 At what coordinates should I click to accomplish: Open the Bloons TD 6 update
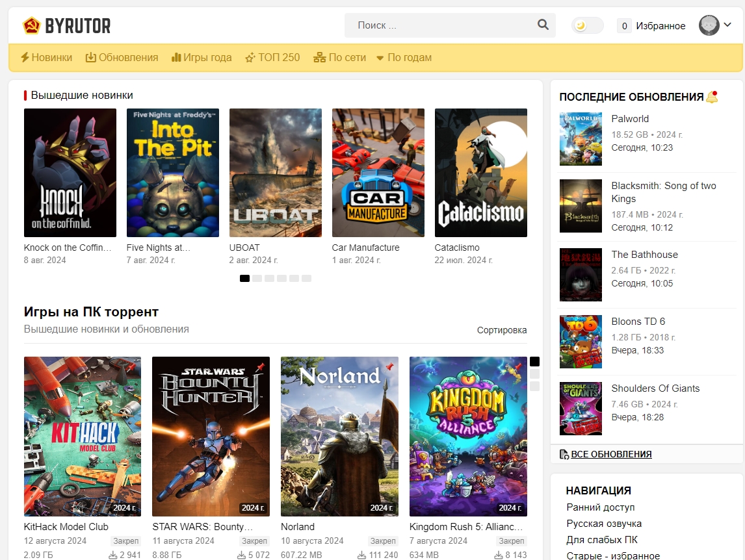(638, 322)
